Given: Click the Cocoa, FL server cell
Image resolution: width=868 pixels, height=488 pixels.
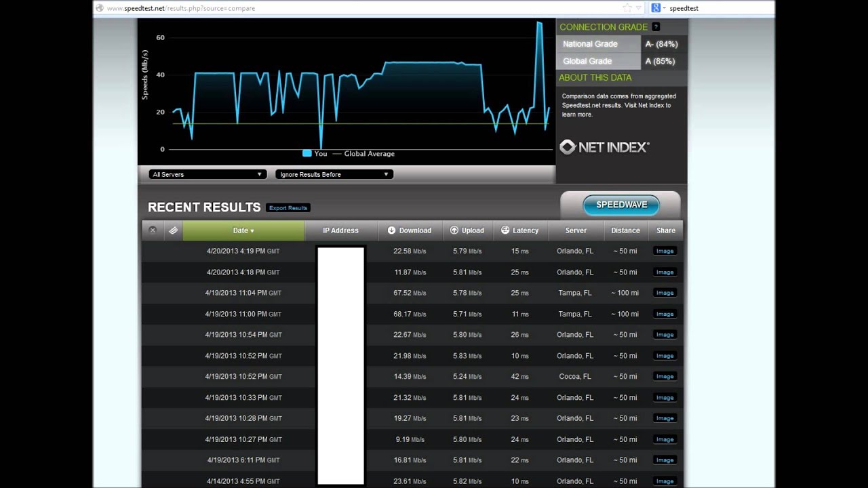Looking at the screenshot, I should point(575,377).
